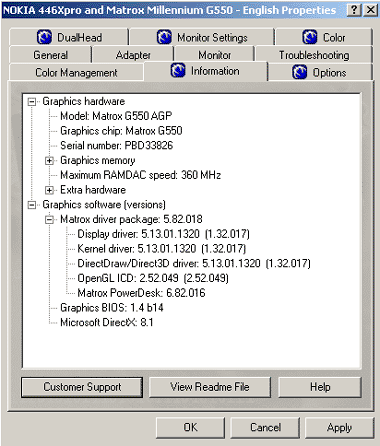
Task: Switch to the Color tab
Action: (x=324, y=37)
